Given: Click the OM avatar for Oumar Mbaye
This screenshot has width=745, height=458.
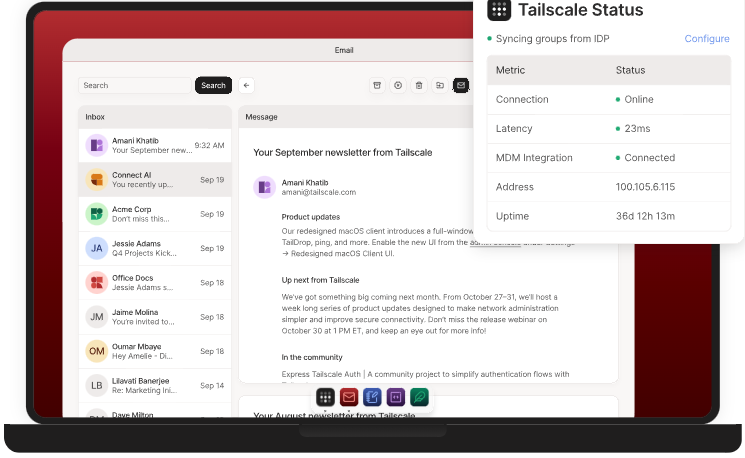Looking at the screenshot, I should point(96,351).
